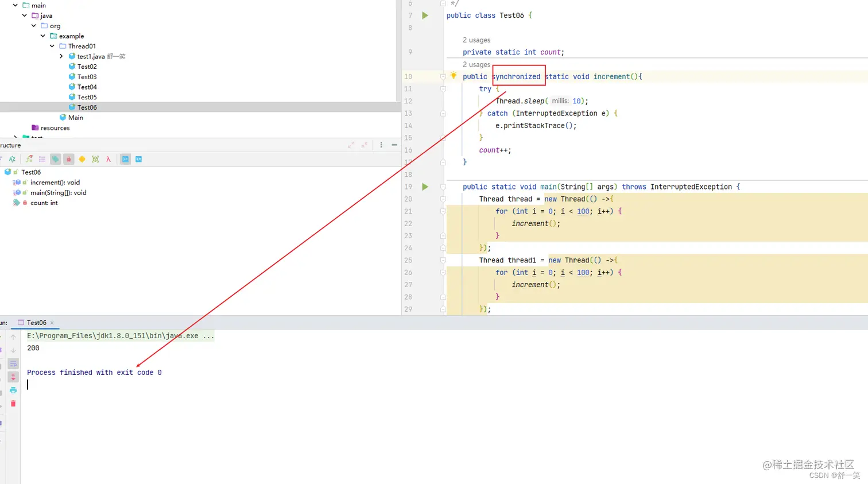
Task: Toggle Show Non-Public lock icon
Action: coord(69,160)
